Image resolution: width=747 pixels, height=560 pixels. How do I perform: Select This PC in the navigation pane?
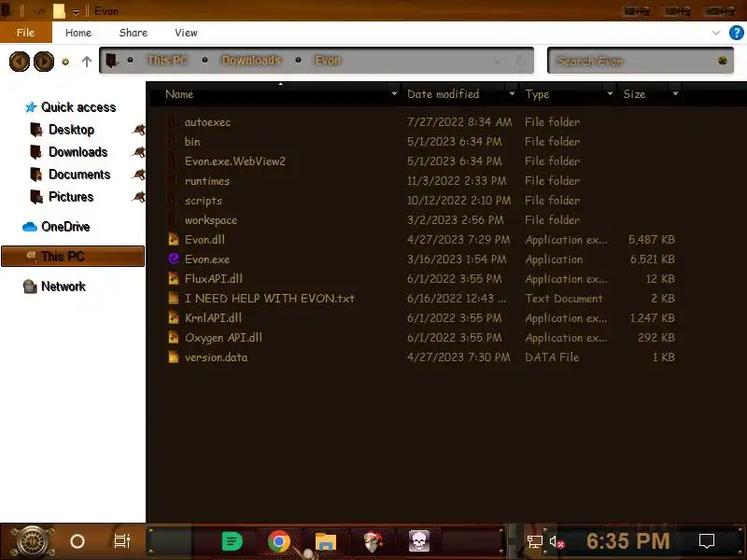click(73, 256)
